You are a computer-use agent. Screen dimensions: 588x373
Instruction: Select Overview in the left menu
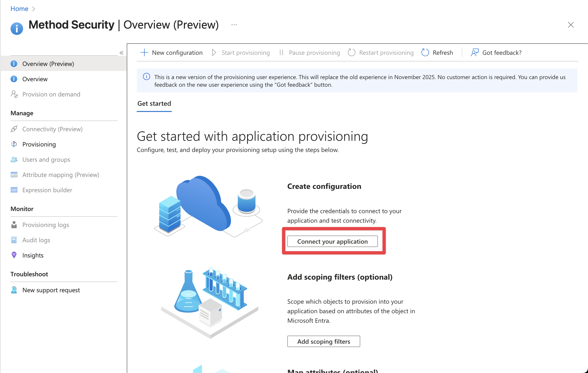[35, 79]
